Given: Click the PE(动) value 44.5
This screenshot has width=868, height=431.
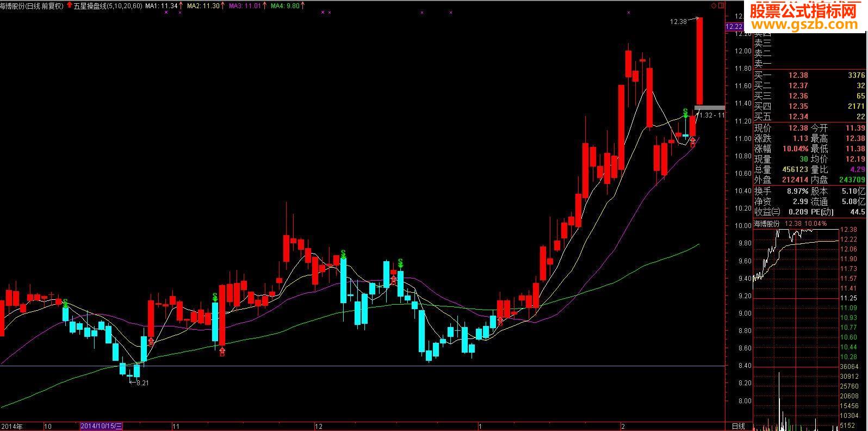Looking at the screenshot, I should [857, 212].
